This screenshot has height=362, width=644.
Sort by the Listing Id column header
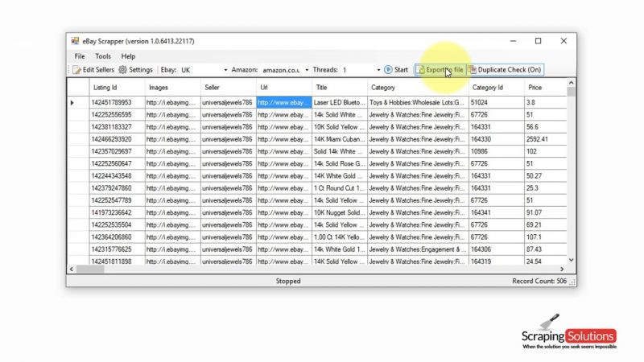[x=117, y=88]
